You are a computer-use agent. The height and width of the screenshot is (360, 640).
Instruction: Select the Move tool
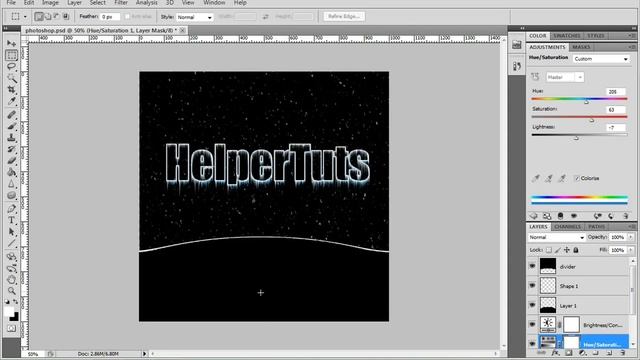tap(11, 43)
